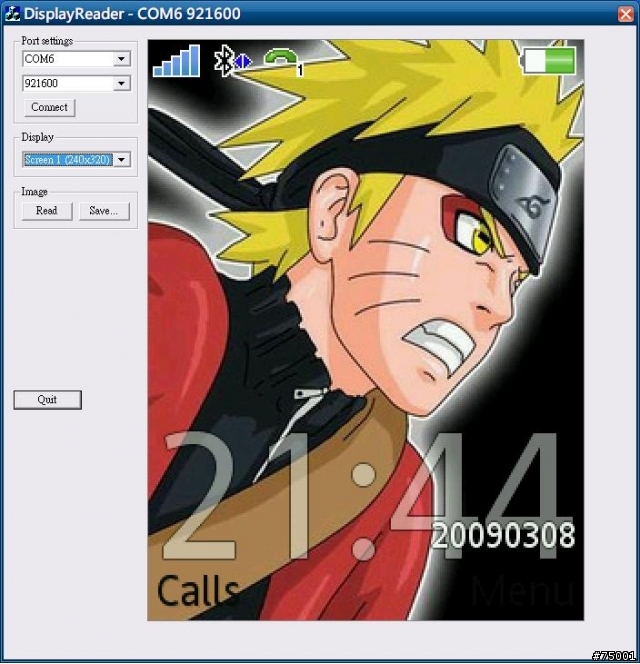Click the battery level indicator icon
Image resolution: width=640 pixels, height=664 pixels.
click(x=548, y=61)
